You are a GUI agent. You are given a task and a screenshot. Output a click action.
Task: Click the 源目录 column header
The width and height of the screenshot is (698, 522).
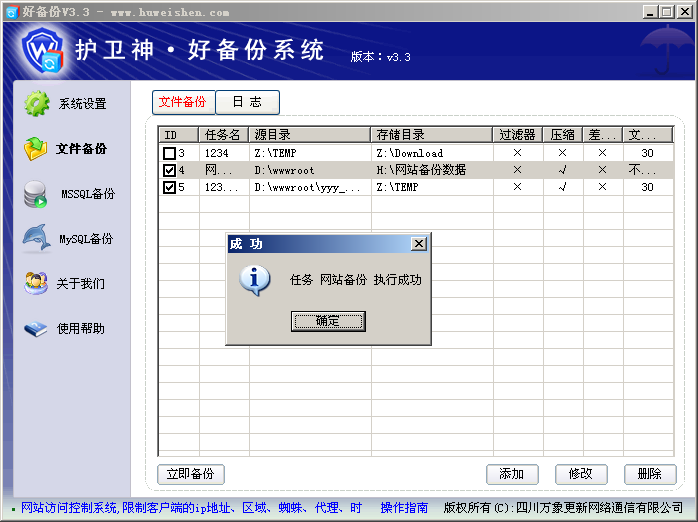click(309, 135)
